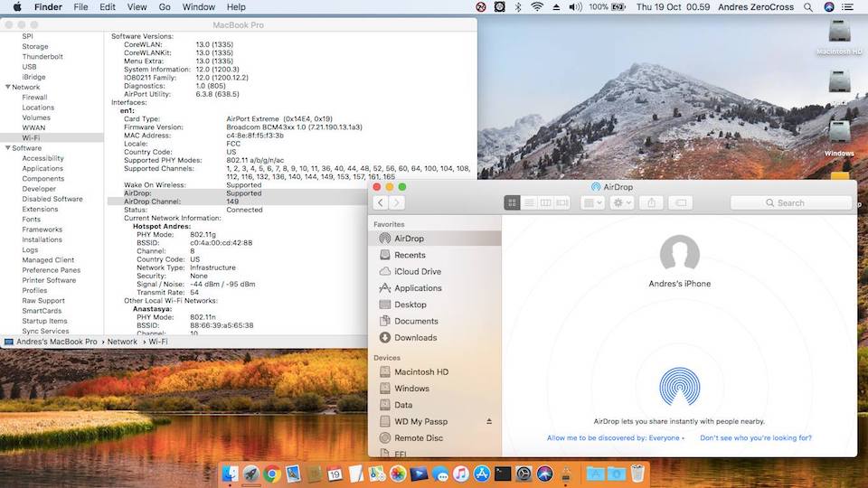Click Andres's MacBook Pro in path bar

[56, 342]
